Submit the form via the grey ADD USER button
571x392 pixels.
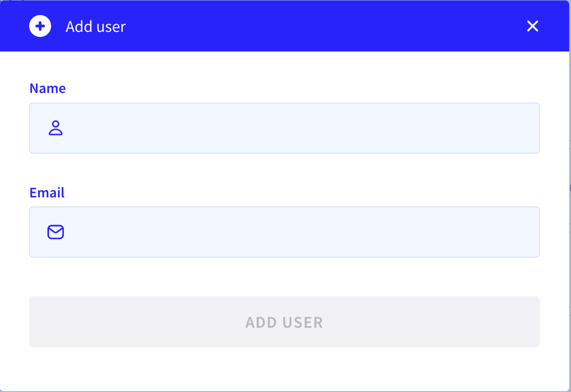(285, 322)
